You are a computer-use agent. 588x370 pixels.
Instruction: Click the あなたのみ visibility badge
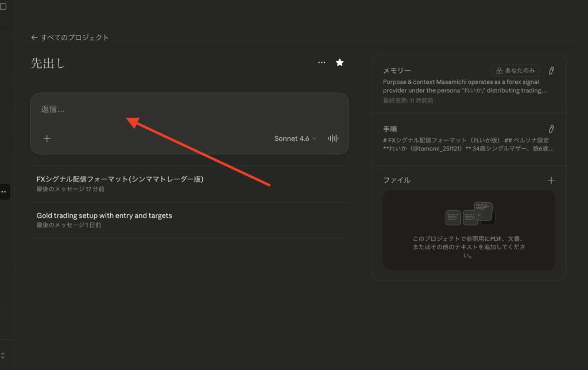pos(515,71)
